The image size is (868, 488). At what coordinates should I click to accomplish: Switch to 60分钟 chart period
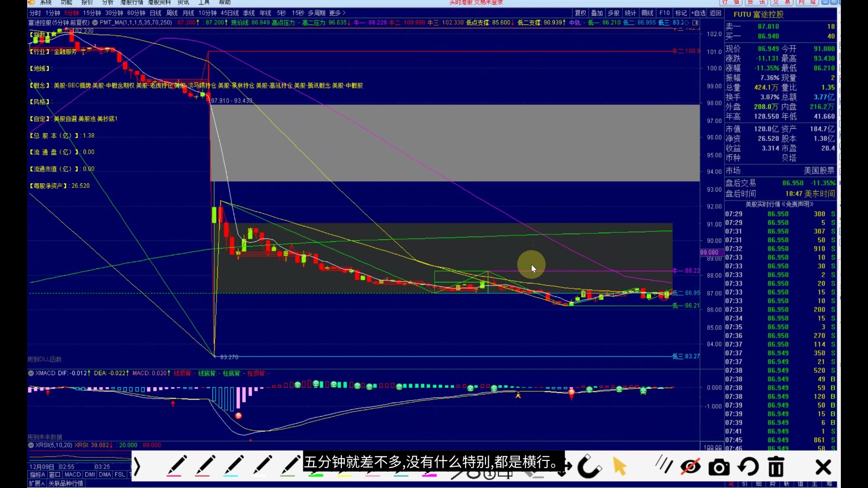click(x=137, y=13)
